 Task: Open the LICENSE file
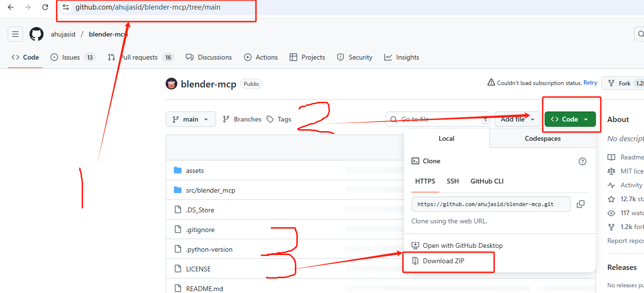[x=198, y=269]
